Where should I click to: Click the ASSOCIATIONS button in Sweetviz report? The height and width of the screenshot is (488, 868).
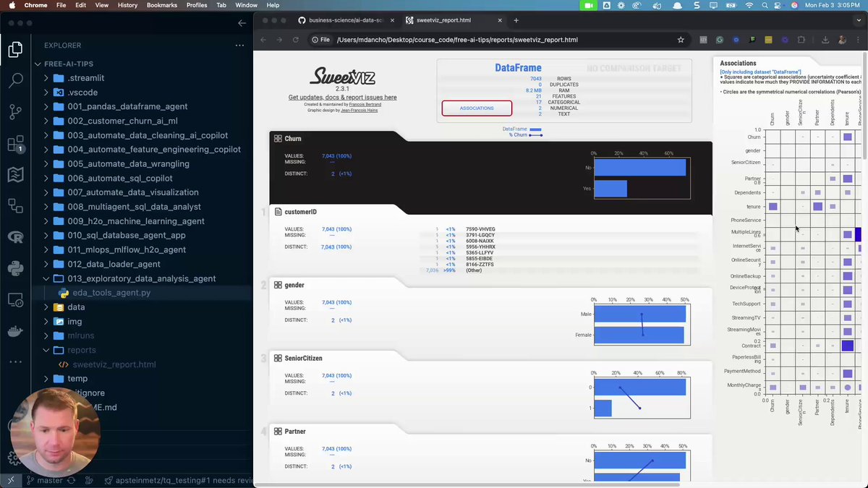(477, 108)
